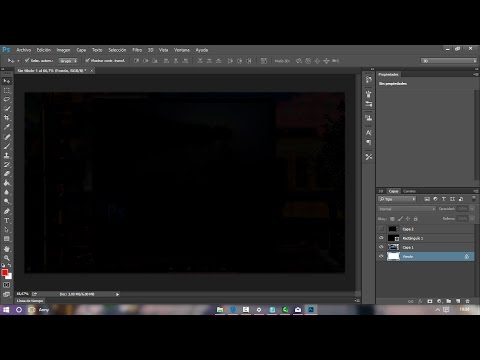
Task: Hide the Capa 1 layer
Action: 382,247
